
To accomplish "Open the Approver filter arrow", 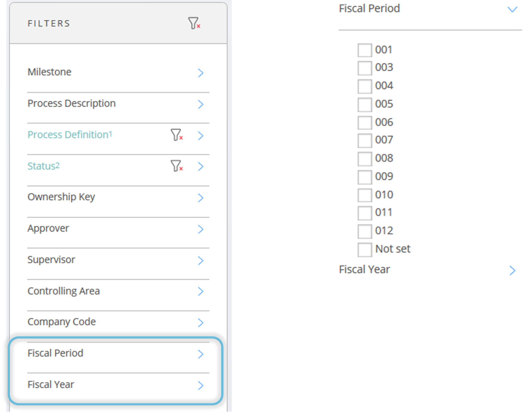I will [x=201, y=229].
